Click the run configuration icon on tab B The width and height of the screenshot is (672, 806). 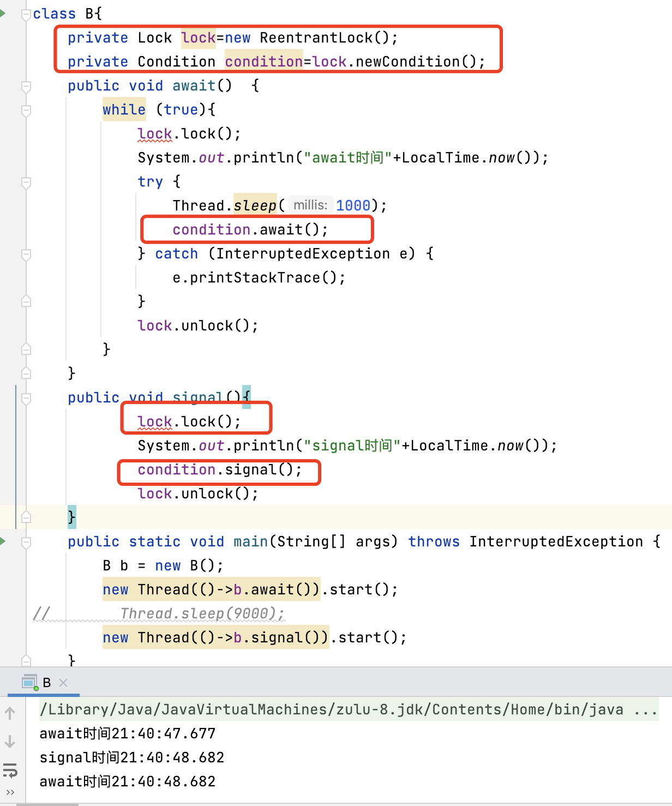point(29,683)
